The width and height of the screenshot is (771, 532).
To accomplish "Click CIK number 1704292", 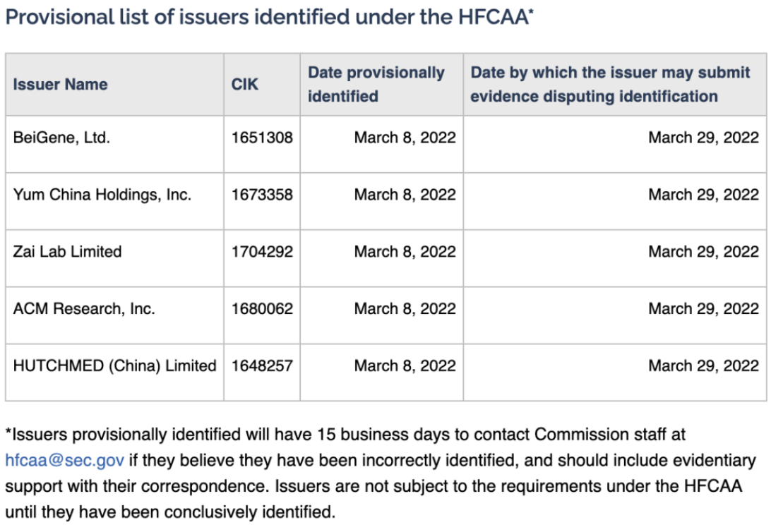I will click(262, 251).
